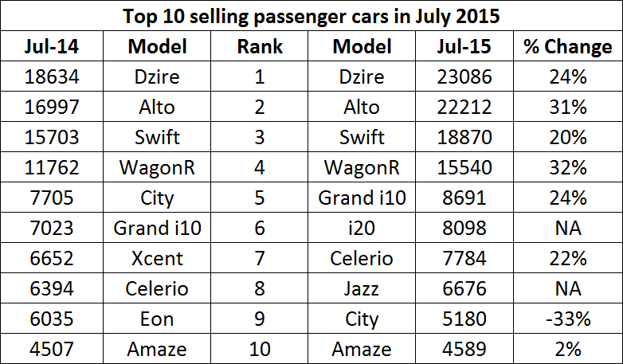Select the cell containing 7705
Image resolution: width=623 pixels, height=364 pixels.
pyautogui.click(x=50, y=198)
